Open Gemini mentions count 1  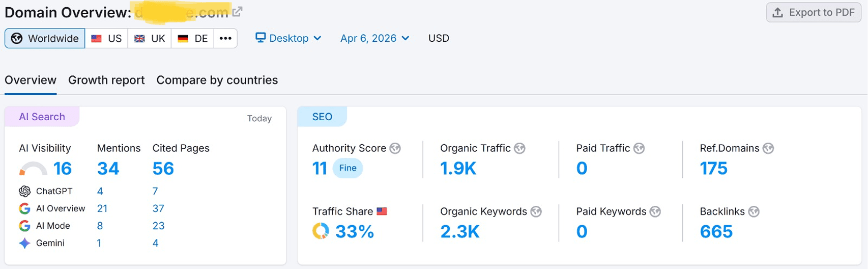(99, 243)
